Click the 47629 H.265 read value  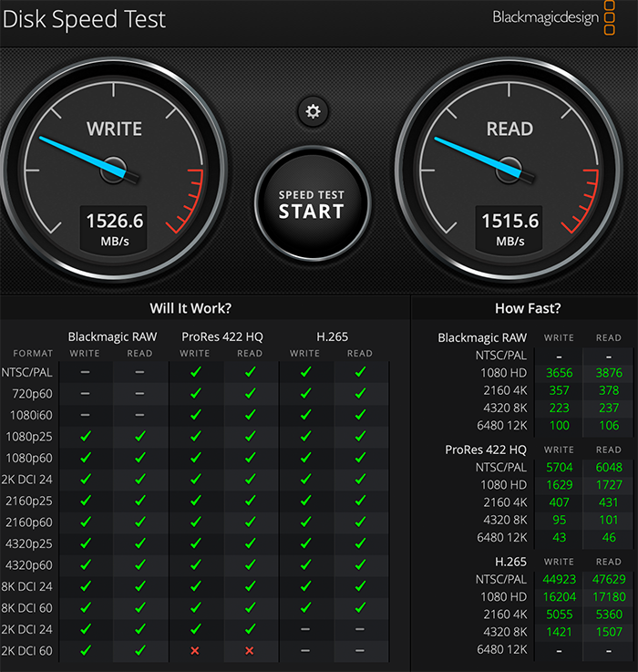tap(609, 579)
